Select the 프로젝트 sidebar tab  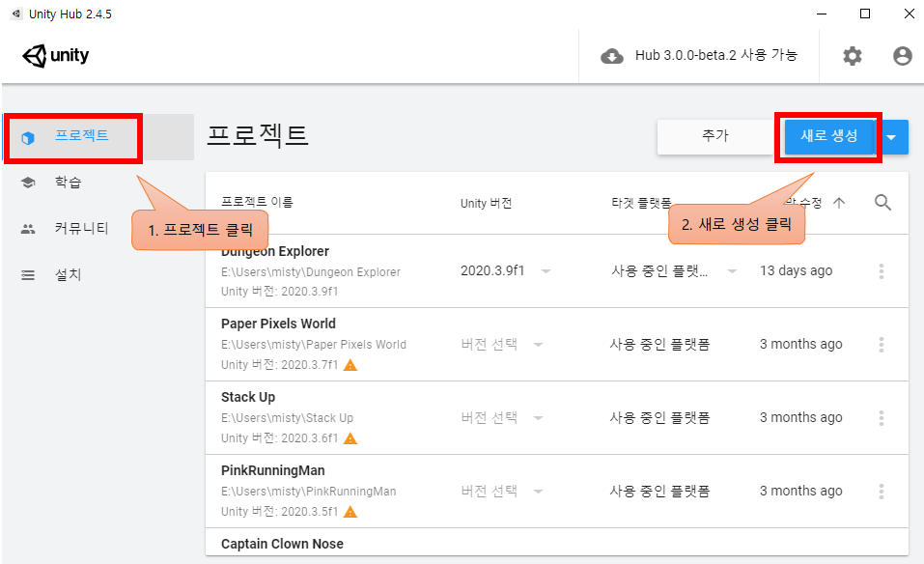[x=98, y=137]
